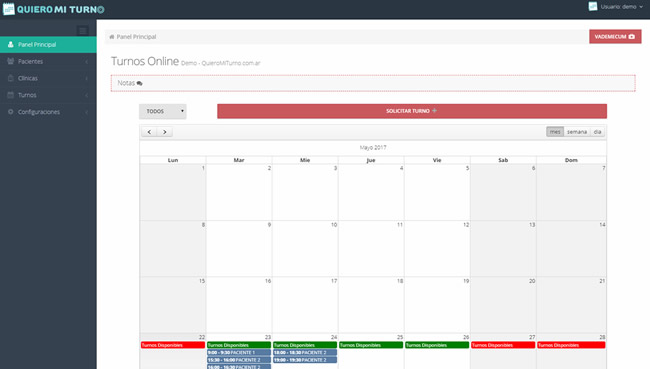Go to previous month with left arrow
Screen dimensions: 650x369
149,132
